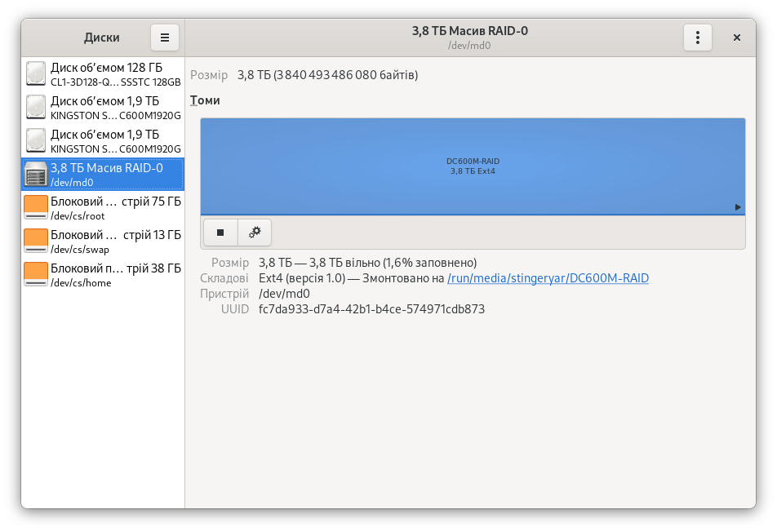Open the hamburger application menu

[165, 38]
